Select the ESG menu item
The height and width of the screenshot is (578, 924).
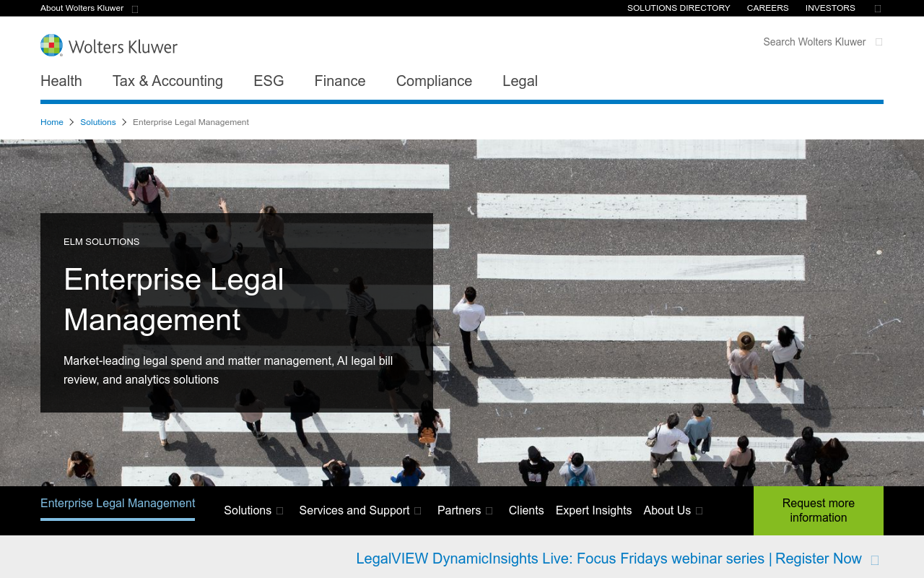269,81
